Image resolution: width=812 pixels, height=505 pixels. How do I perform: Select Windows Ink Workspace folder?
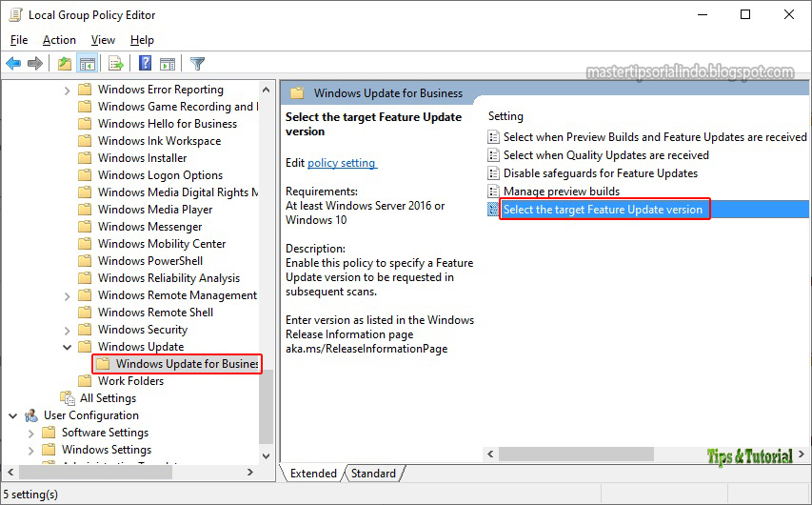click(160, 140)
